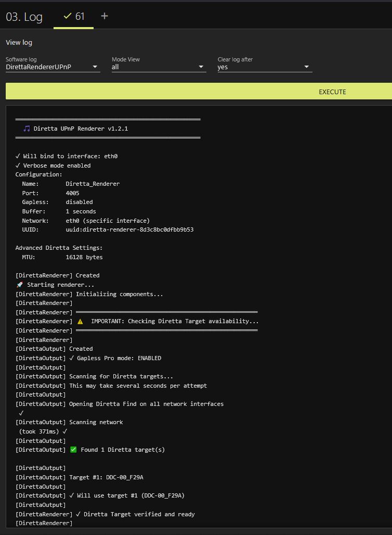Image resolution: width=392 pixels, height=535 pixels.
Task: Select the '[DirettaOutput] Created' line
Action: click(x=54, y=349)
